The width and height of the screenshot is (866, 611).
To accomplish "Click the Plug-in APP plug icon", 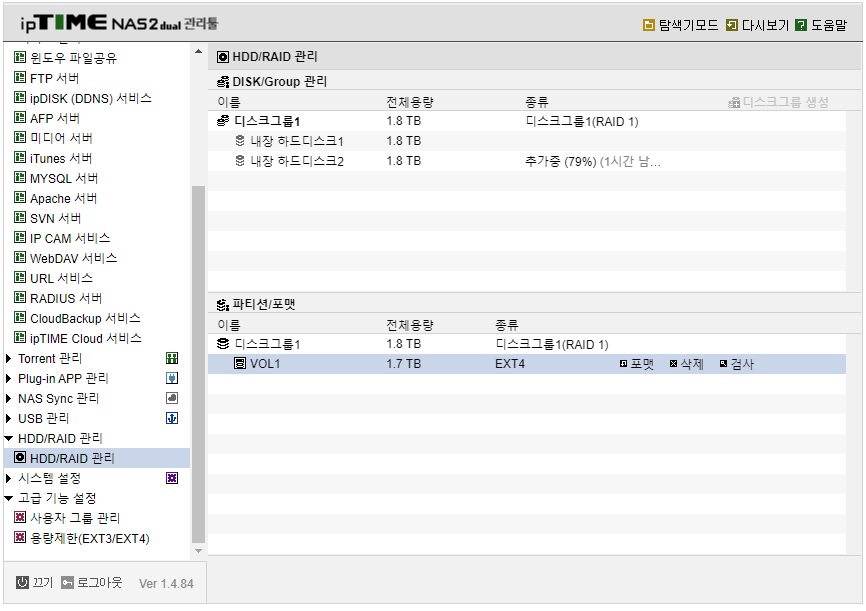I will [172, 378].
